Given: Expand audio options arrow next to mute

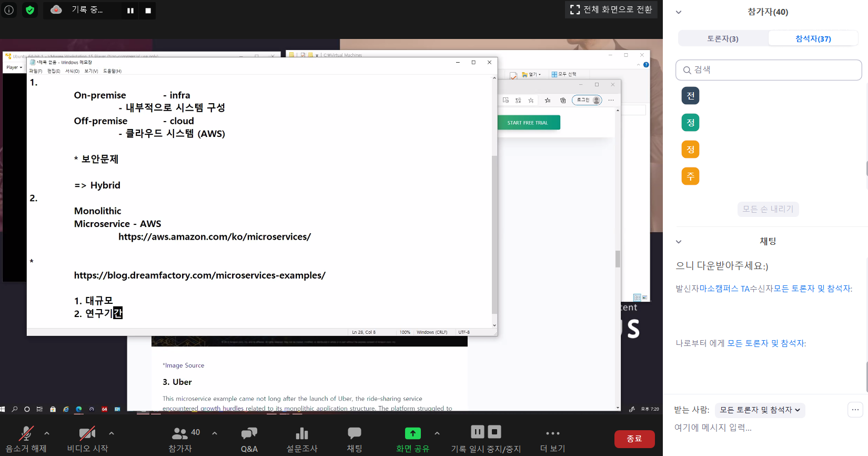Looking at the screenshot, I should tap(47, 433).
